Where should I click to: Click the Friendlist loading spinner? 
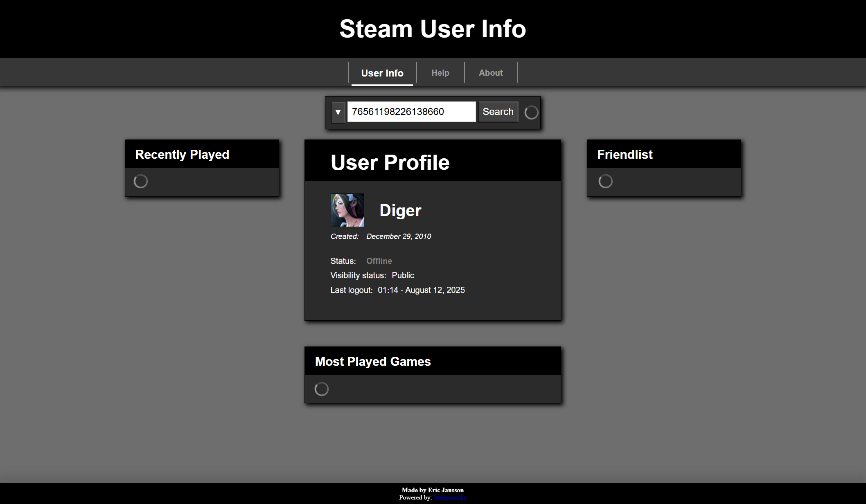[x=606, y=181]
